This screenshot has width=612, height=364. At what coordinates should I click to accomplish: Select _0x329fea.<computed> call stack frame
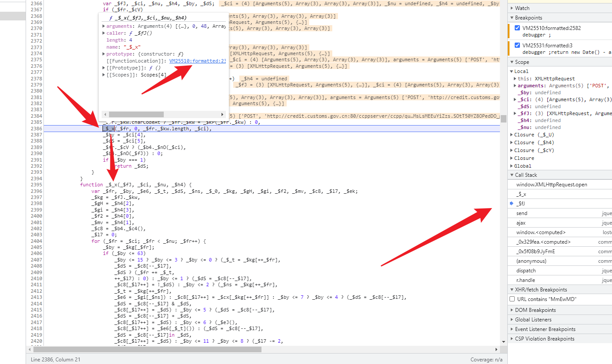pos(560,242)
